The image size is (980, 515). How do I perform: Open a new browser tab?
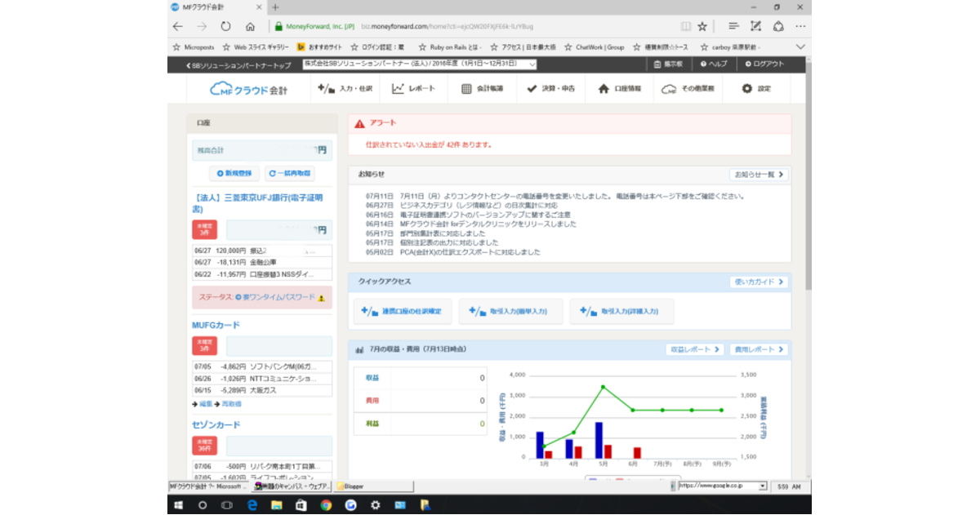pyautogui.click(x=275, y=7)
